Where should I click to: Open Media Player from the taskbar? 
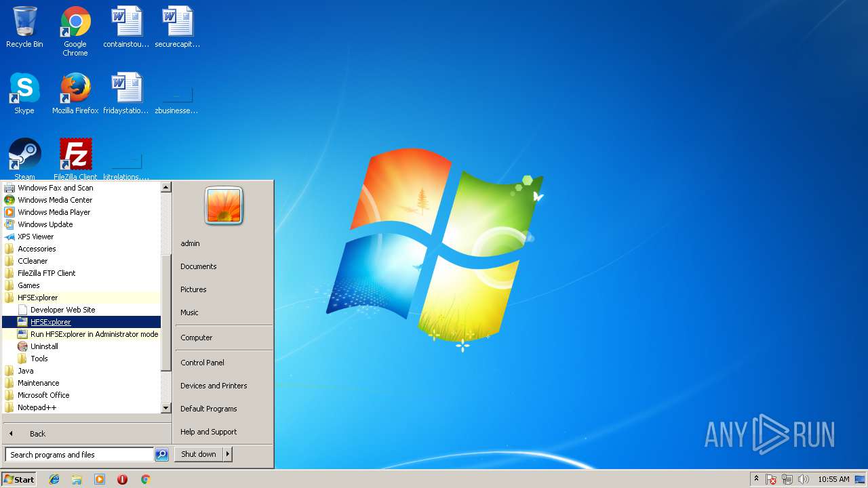coord(100,479)
